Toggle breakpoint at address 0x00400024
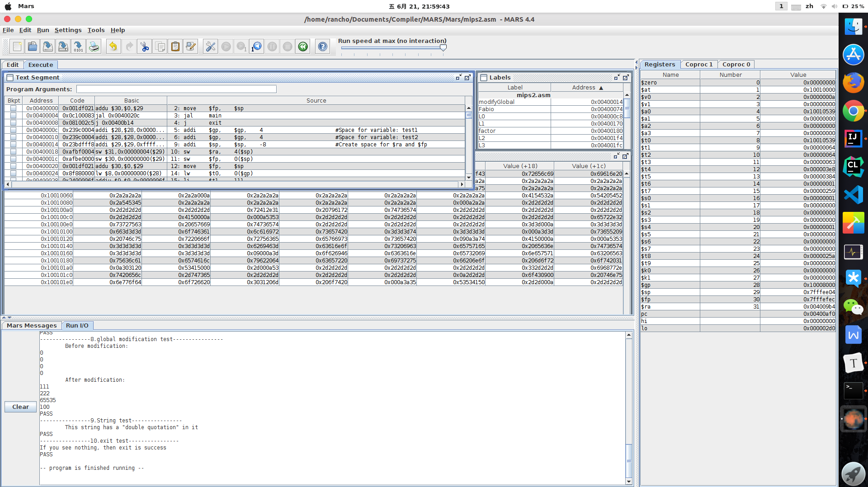Image resolution: width=868 pixels, height=487 pixels. [14, 173]
